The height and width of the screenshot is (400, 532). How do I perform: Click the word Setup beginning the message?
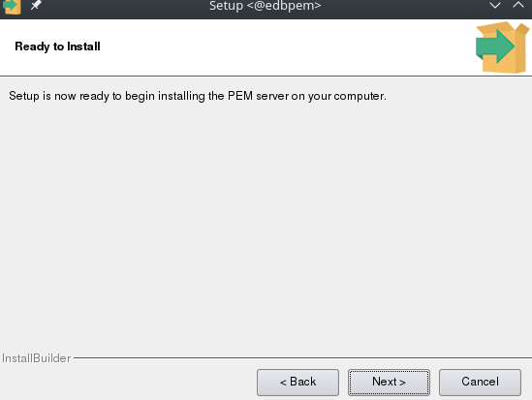pos(24,96)
